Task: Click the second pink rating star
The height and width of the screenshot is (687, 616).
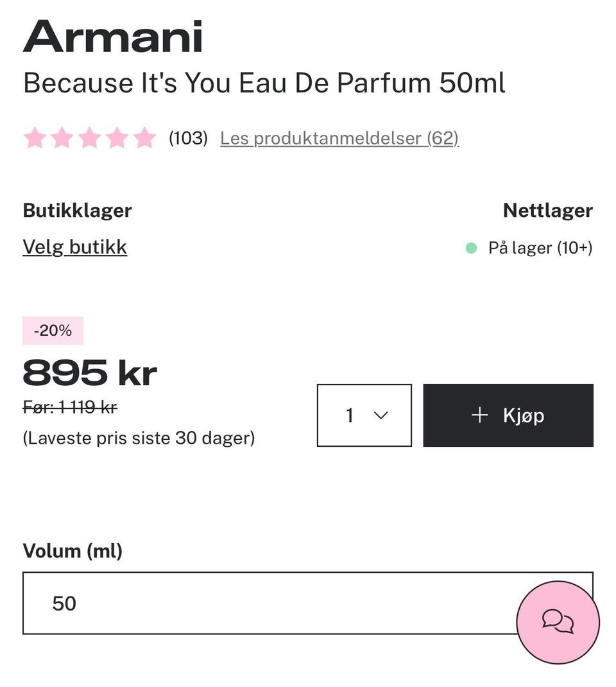Action: 62,137
